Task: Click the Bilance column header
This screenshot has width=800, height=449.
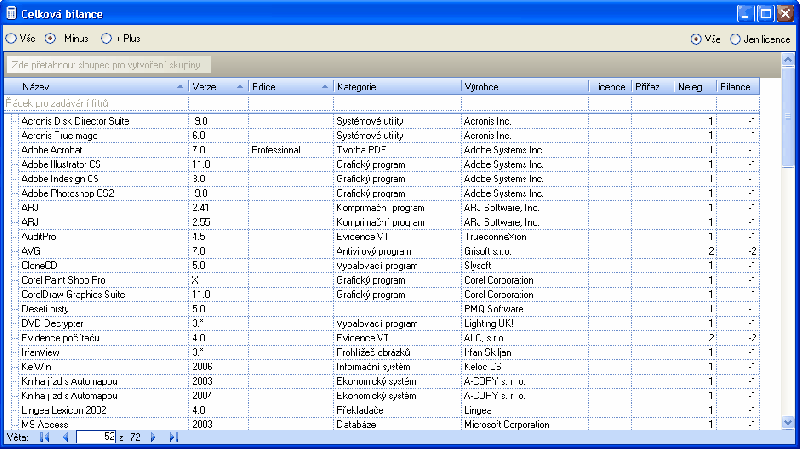Action: point(738,87)
